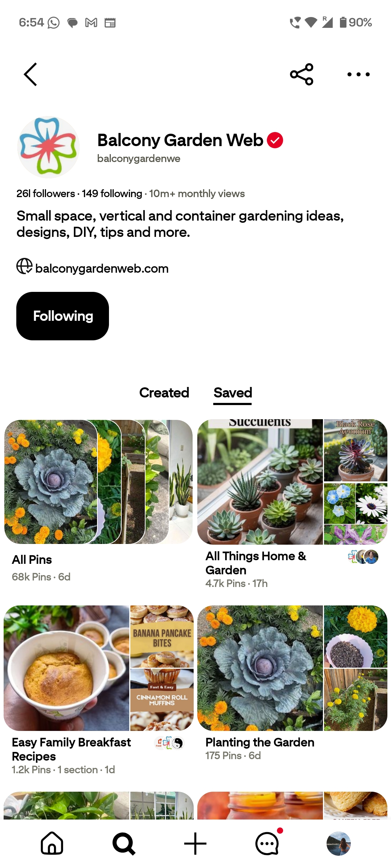Open the share profile icon
Image resolution: width=391 pixels, height=868 pixels.
click(x=302, y=74)
